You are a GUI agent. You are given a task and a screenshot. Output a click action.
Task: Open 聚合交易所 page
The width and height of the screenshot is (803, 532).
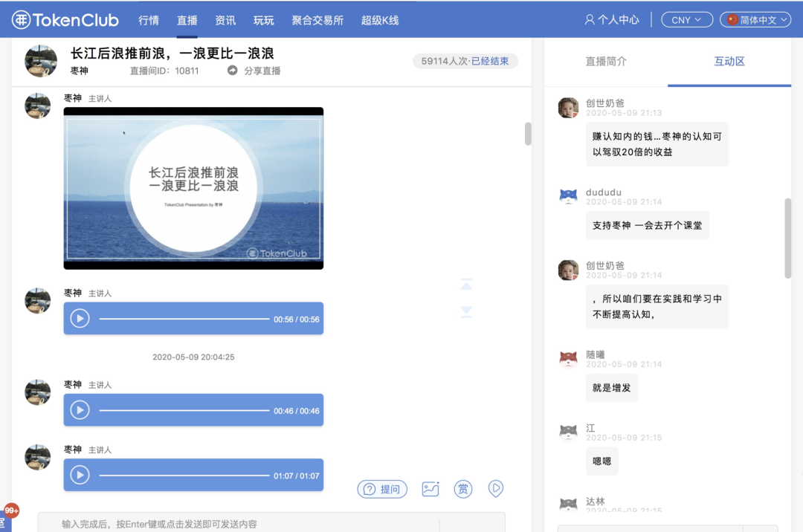tap(317, 21)
